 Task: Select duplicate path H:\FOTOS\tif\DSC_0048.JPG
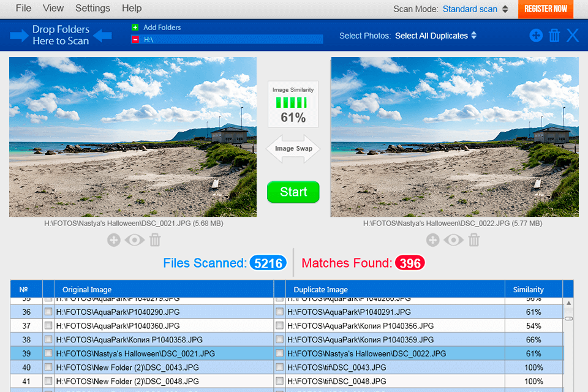tap(336, 382)
